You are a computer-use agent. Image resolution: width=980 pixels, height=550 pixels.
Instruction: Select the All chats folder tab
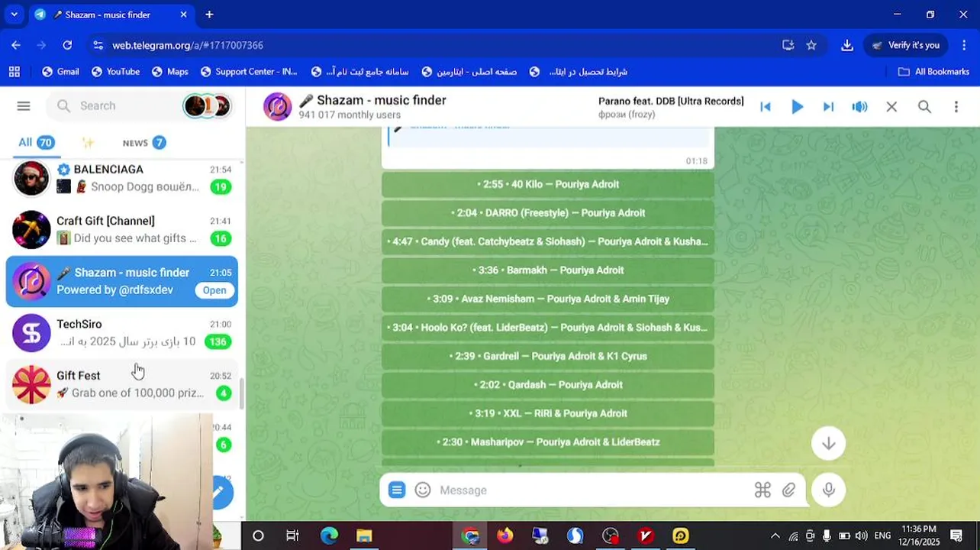point(36,142)
